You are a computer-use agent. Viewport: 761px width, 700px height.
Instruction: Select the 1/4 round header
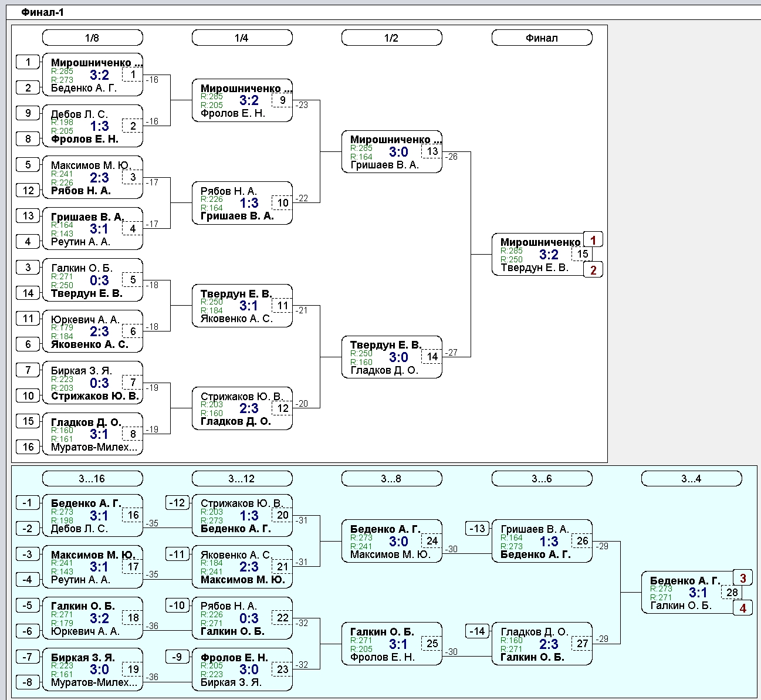(242, 38)
